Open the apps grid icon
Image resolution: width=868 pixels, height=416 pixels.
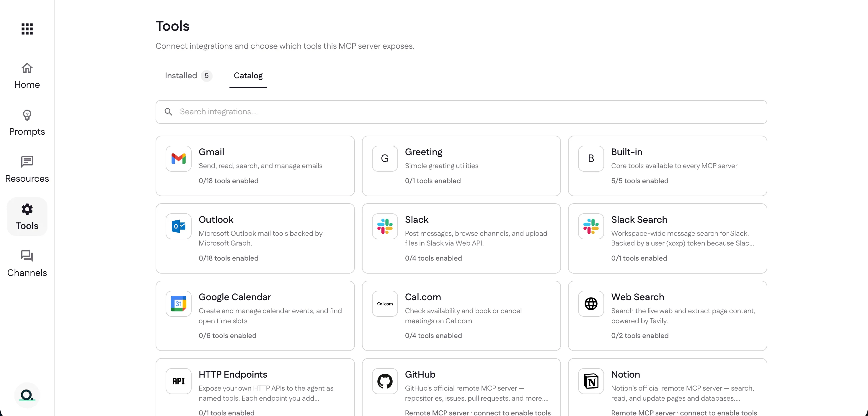tap(27, 29)
